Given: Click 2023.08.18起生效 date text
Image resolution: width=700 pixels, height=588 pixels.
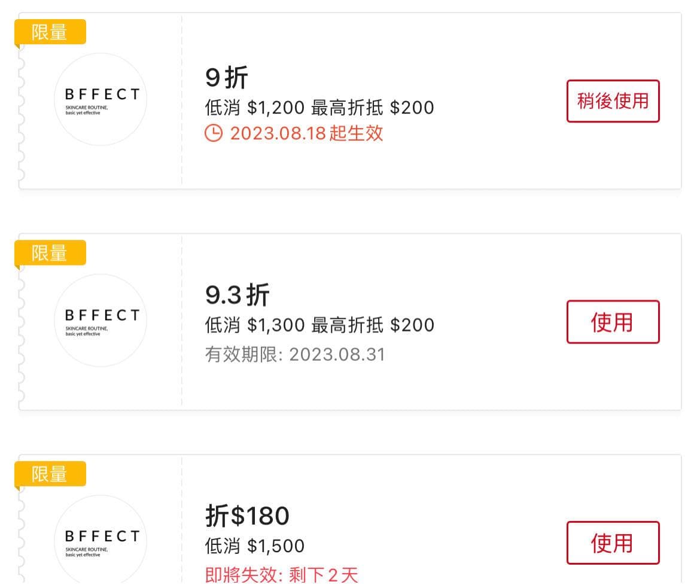Looking at the screenshot, I should click(x=306, y=133).
